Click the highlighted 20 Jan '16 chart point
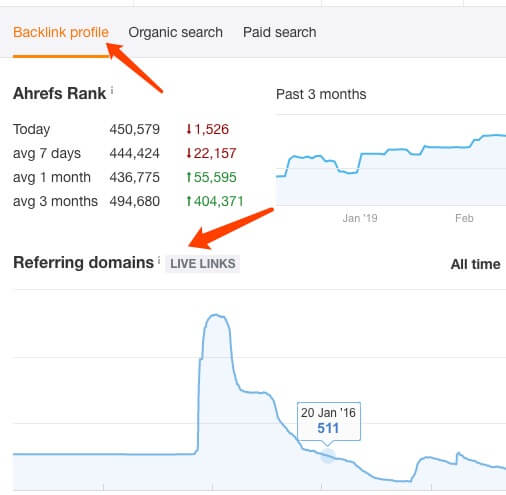The image size is (506, 495). click(x=328, y=456)
